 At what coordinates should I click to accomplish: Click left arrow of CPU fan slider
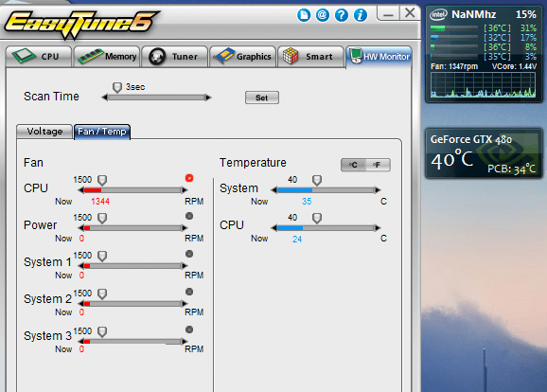80,190
